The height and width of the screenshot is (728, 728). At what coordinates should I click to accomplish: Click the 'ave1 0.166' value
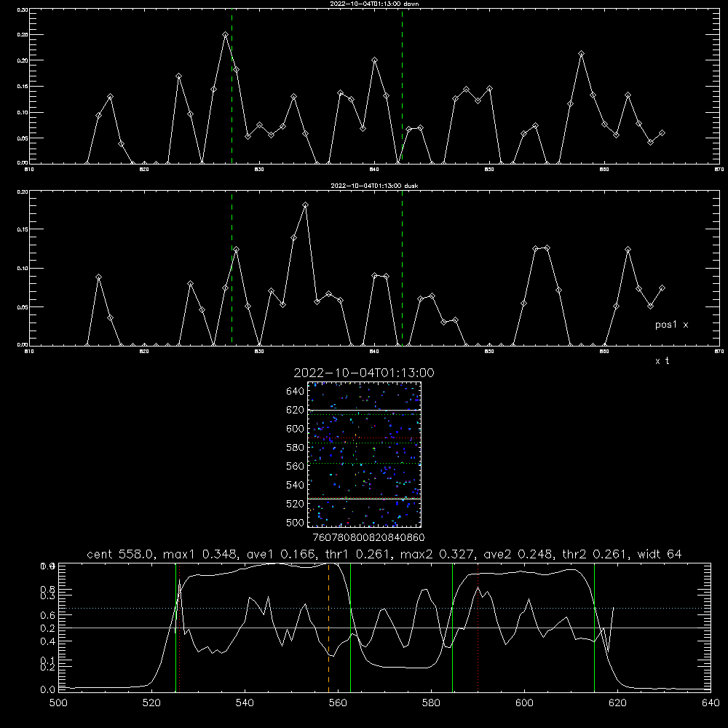[x=282, y=554]
